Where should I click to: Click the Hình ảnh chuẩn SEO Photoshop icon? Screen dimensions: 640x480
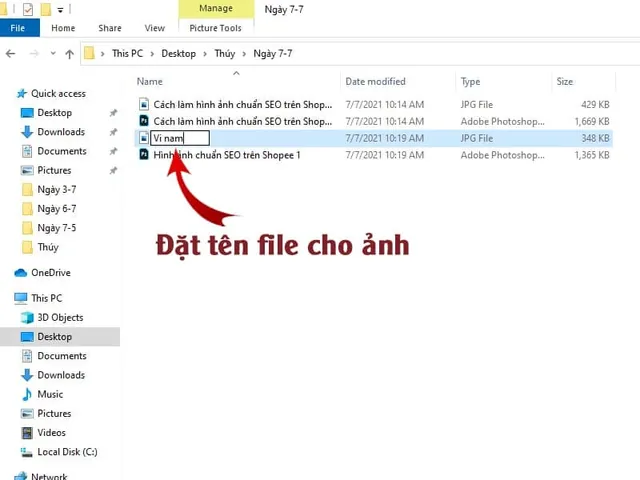144,155
